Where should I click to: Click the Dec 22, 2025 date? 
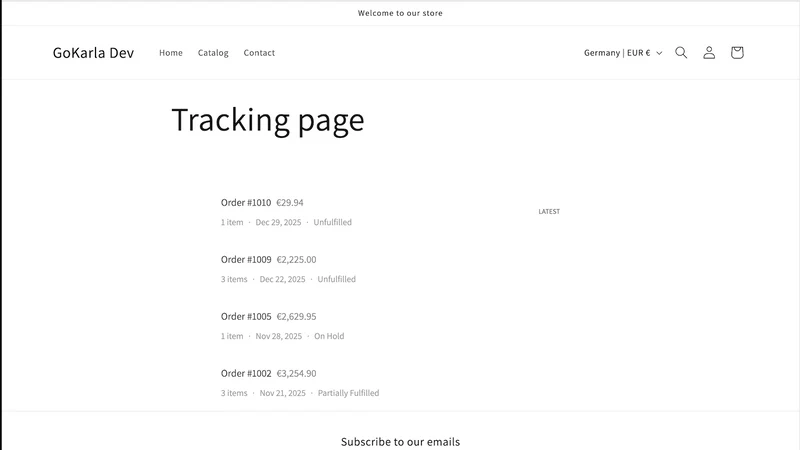[x=282, y=279]
